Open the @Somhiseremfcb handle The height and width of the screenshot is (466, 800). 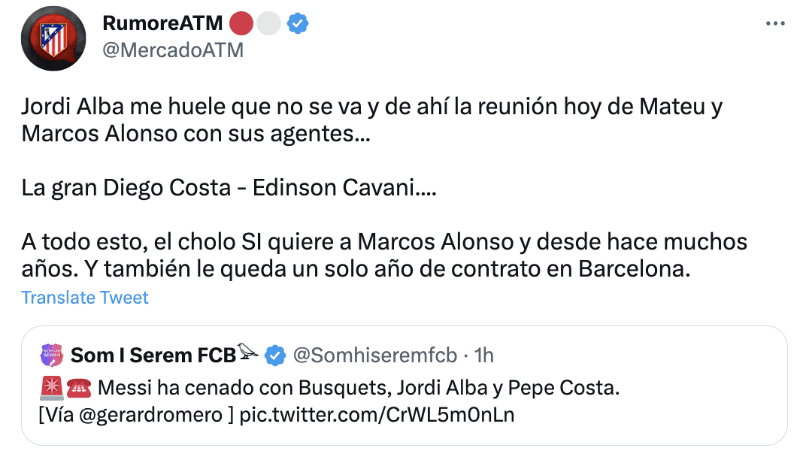[375, 355]
